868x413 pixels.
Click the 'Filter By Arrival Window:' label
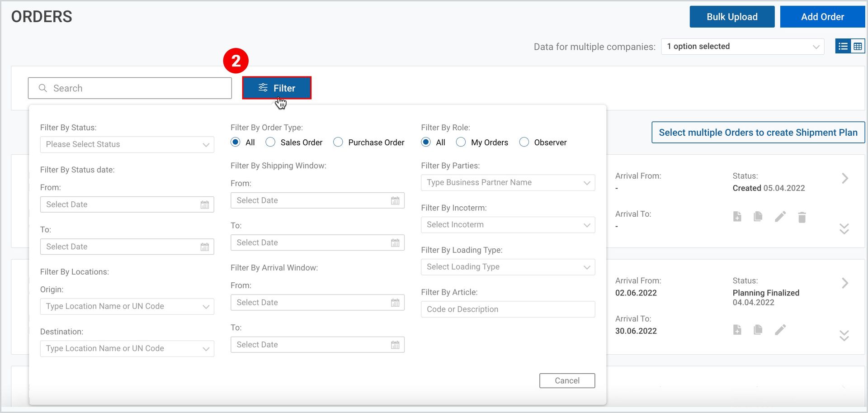(x=274, y=268)
